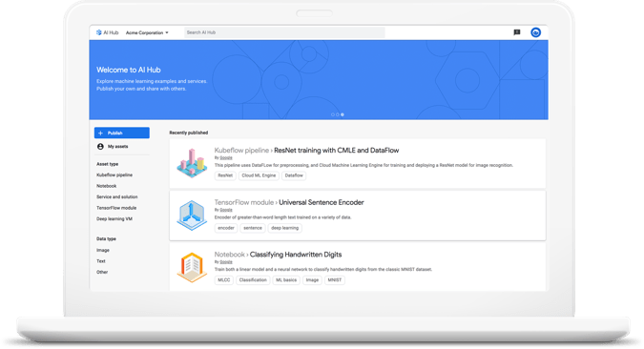The height and width of the screenshot is (349, 644).
Task: Click the ResNet tag
Action: tap(225, 175)
